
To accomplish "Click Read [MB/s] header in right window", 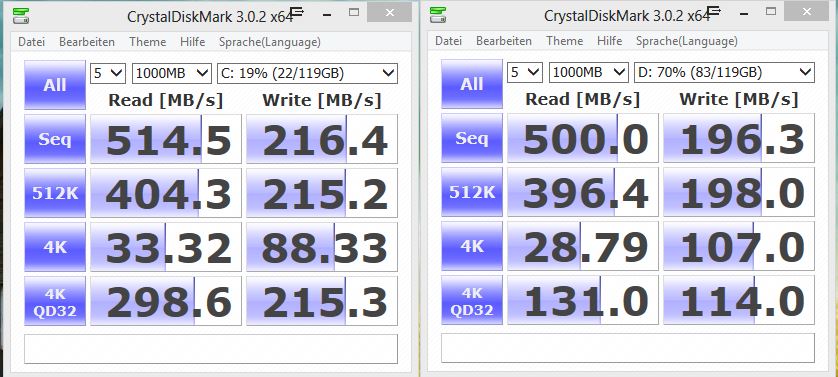I will tap(582, 99).
